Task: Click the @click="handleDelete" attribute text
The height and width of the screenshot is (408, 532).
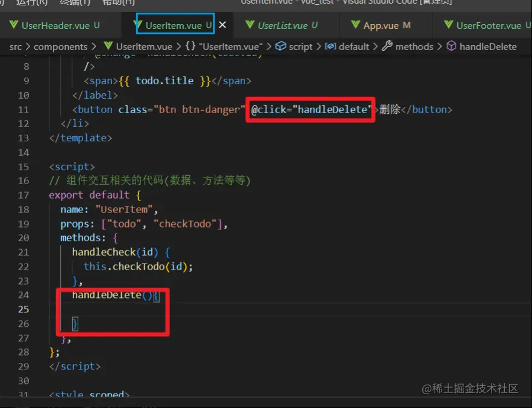Action: pos(311,110)
